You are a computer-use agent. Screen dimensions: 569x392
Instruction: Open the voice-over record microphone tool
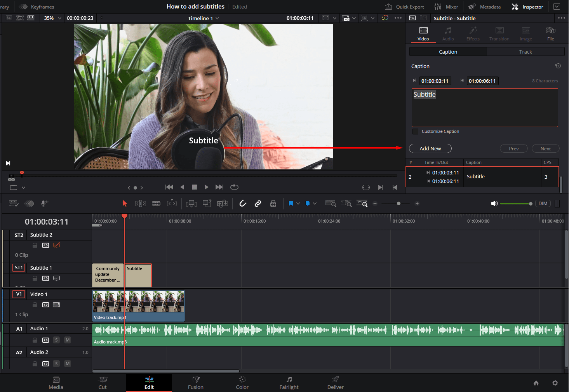[x=44, y=203]
